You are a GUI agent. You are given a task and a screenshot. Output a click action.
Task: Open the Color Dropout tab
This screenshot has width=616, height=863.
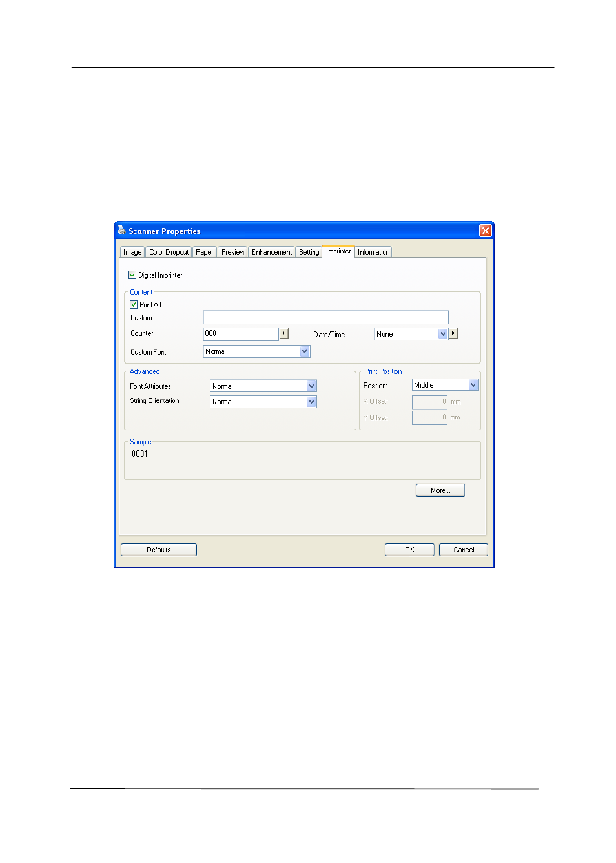169,253
